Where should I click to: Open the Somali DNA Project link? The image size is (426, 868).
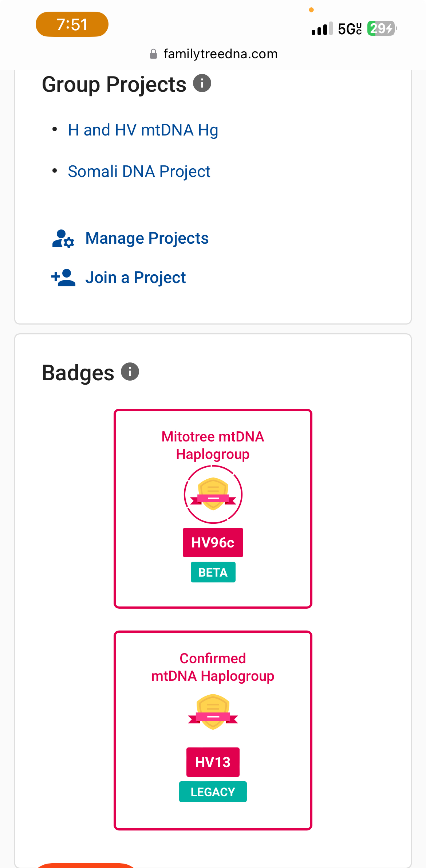(x=139, y=171)
